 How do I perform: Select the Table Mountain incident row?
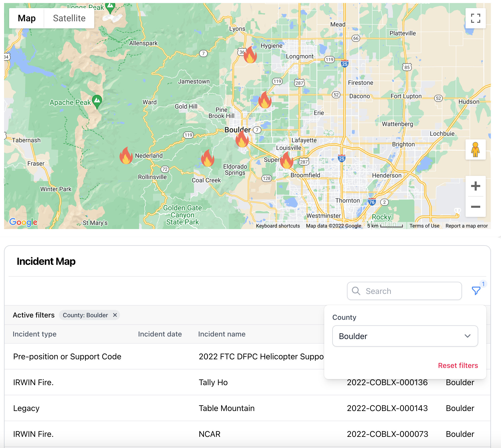pyautogui.click(x=226, y=408)
